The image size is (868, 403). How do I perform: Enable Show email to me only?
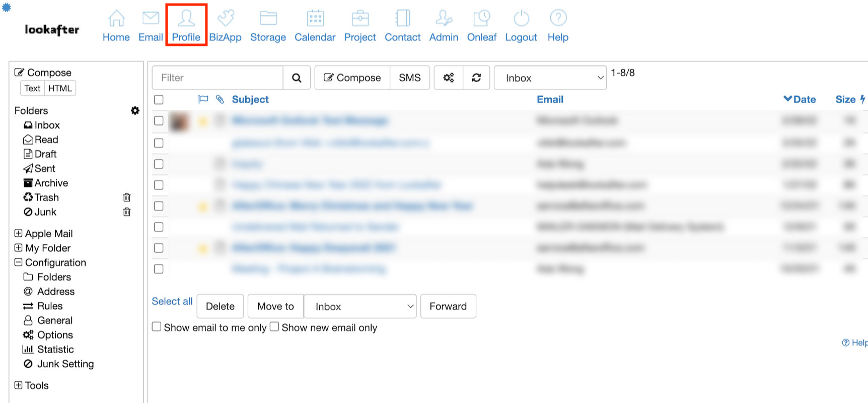click(x=157, y=327)
